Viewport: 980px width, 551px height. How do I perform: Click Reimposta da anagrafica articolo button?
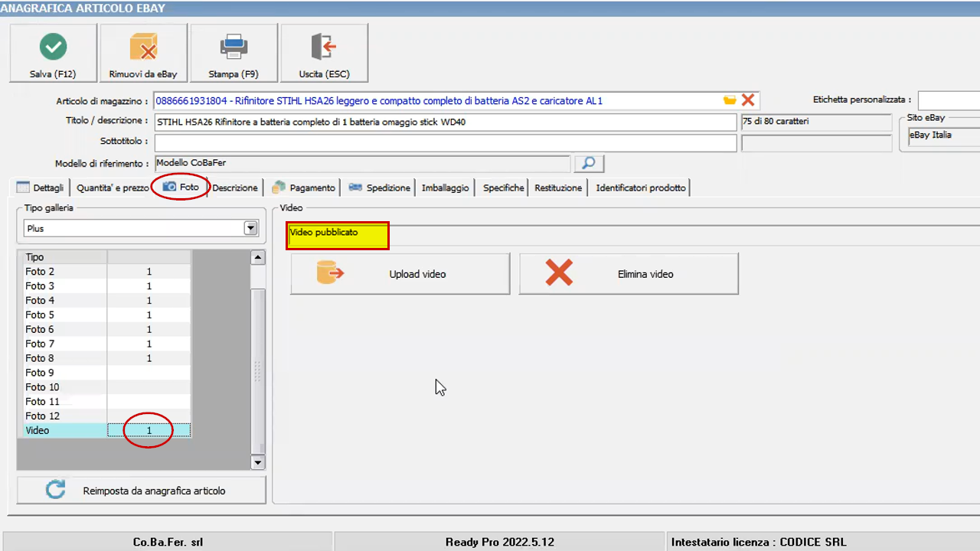[x=142, y=491]
